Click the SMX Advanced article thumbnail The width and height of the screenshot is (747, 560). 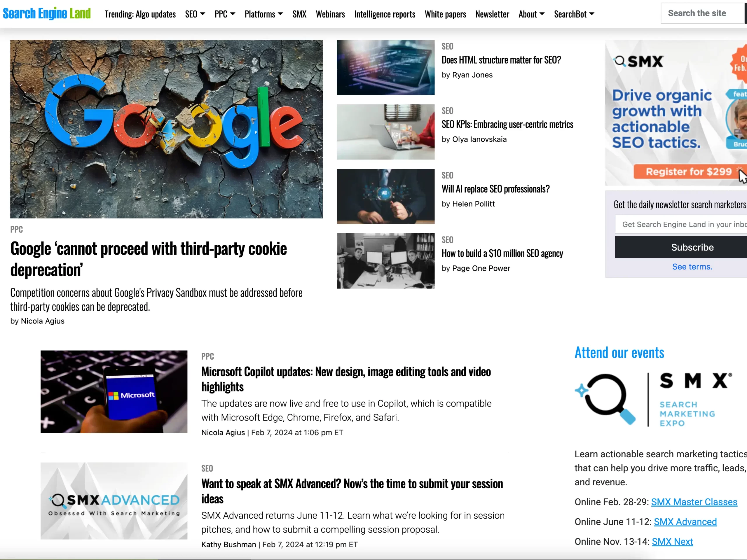[114, 501]
